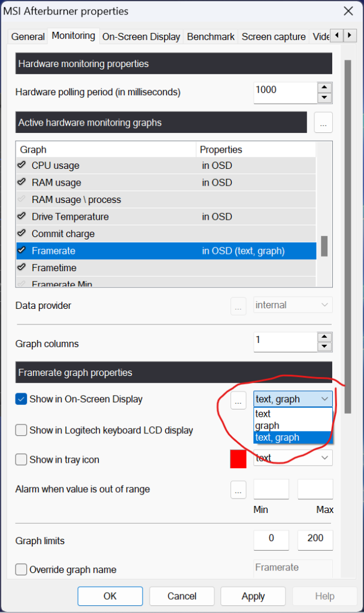The width and height of the screenshot is (364, 613).
Task: Click the Apply button
Action: 253,596
